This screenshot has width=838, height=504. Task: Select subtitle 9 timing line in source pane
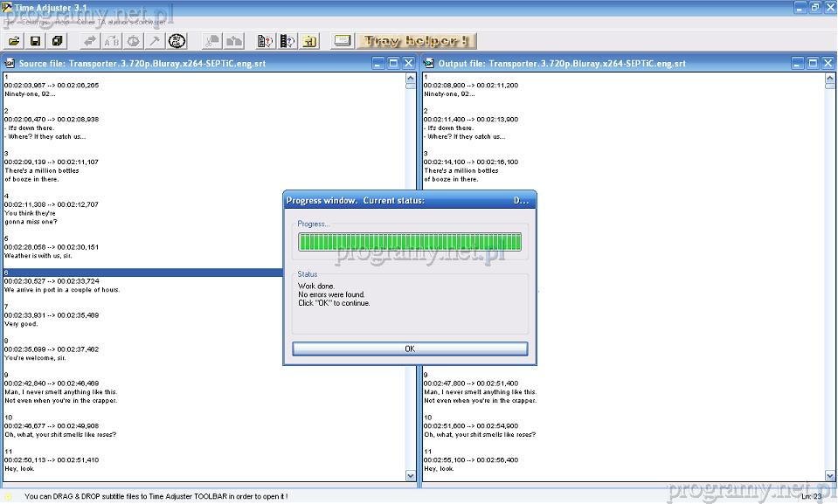tap(52, 383)
